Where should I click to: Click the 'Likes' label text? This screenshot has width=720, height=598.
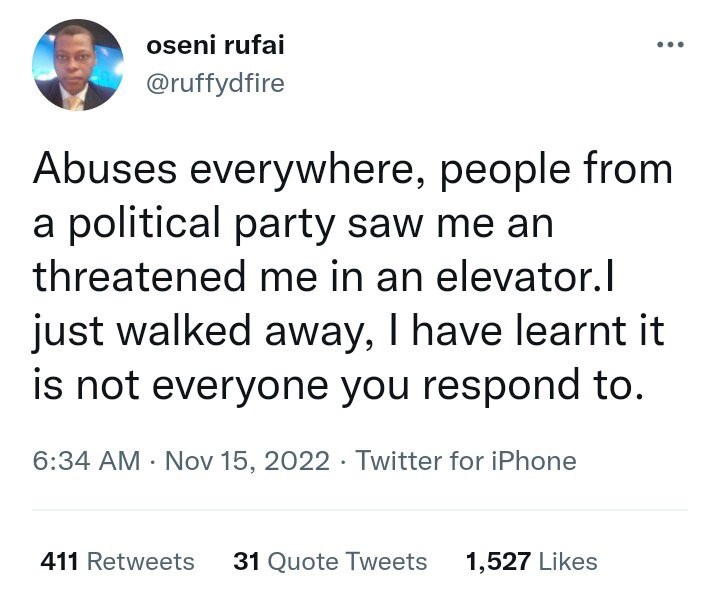coord(568,561)
